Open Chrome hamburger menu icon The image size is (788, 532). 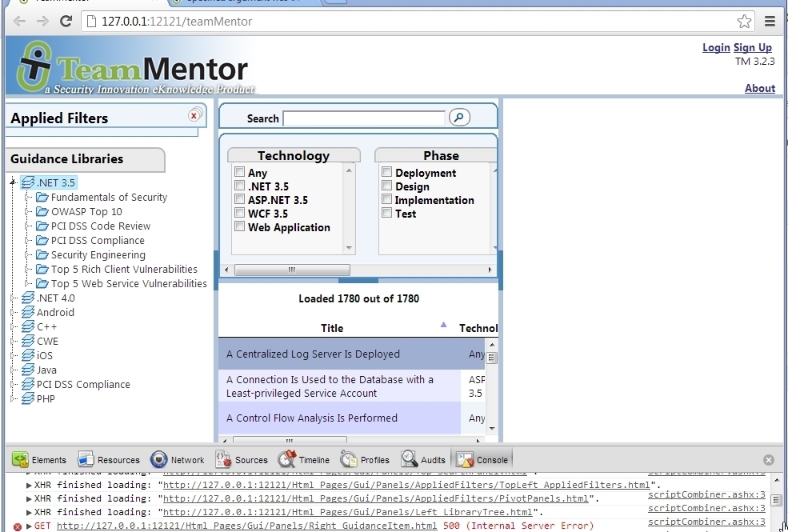click(770, 21)
